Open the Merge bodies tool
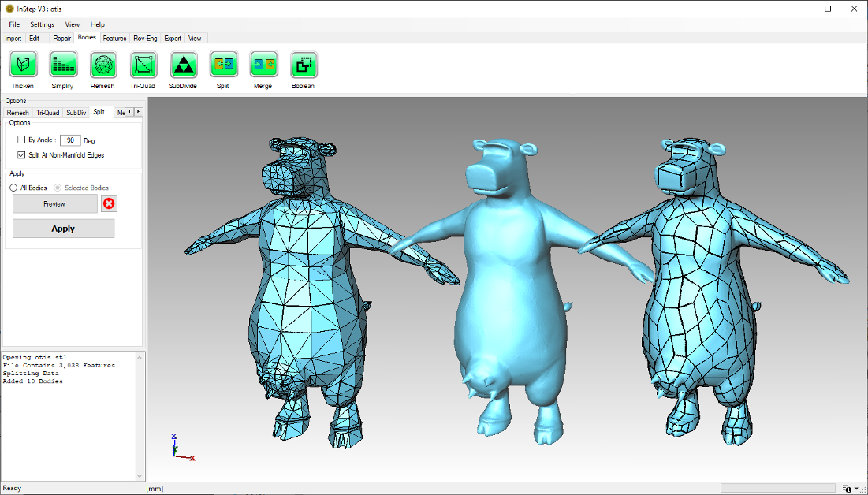The width and height of the screenshot is (868, 495). 263,65
